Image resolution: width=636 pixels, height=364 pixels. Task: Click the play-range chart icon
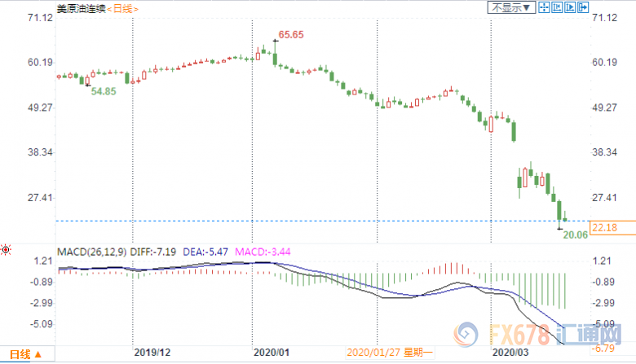click(570, 7)
